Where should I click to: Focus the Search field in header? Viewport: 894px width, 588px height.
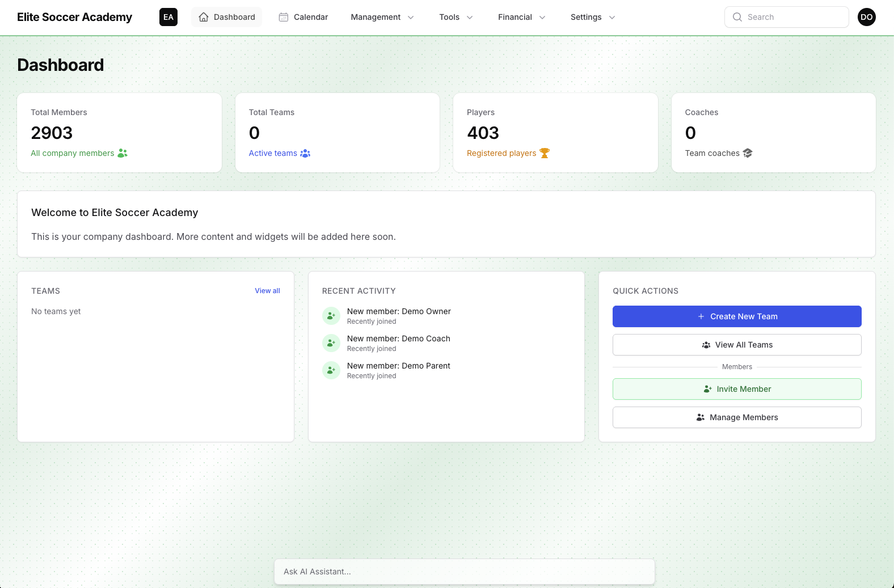pos(786,17)
